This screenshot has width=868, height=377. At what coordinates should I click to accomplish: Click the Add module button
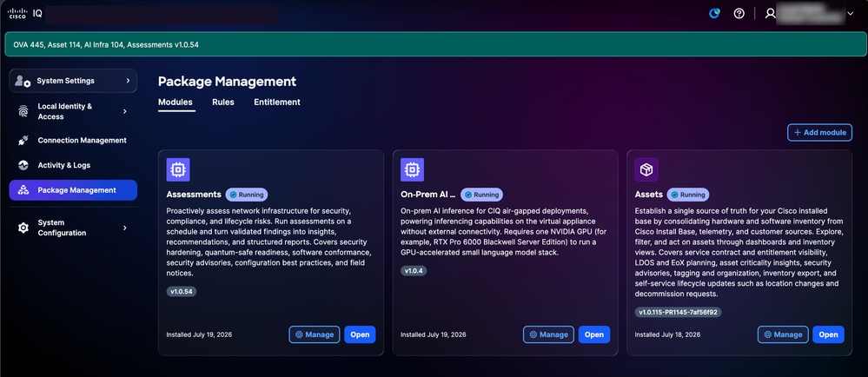coord(820,132)
